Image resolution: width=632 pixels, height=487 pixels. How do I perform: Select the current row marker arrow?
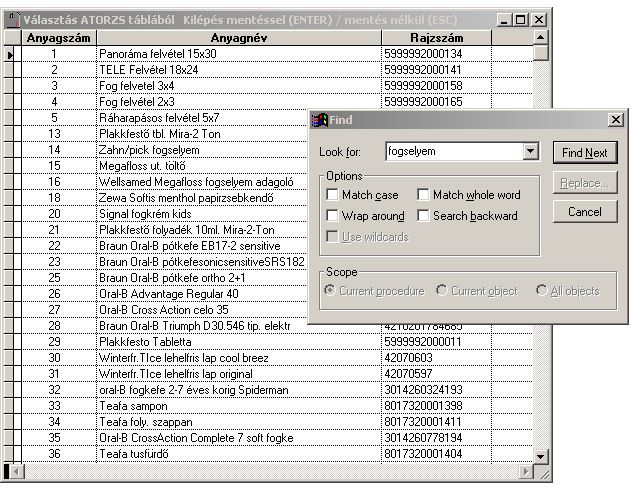(10, 54)
